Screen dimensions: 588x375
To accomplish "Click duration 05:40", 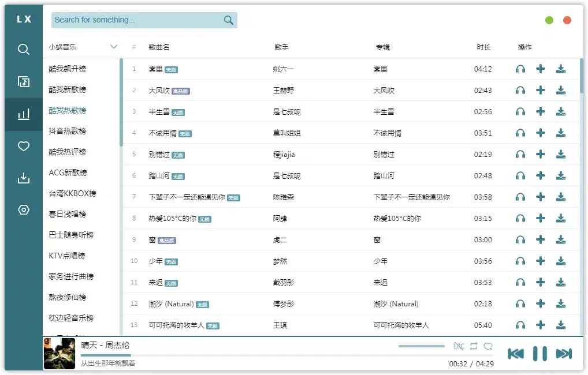I will [483, 325].
